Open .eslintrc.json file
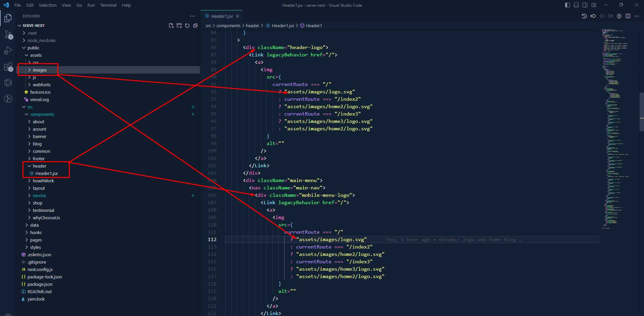 pyautogui.click(x=108, y=255)
